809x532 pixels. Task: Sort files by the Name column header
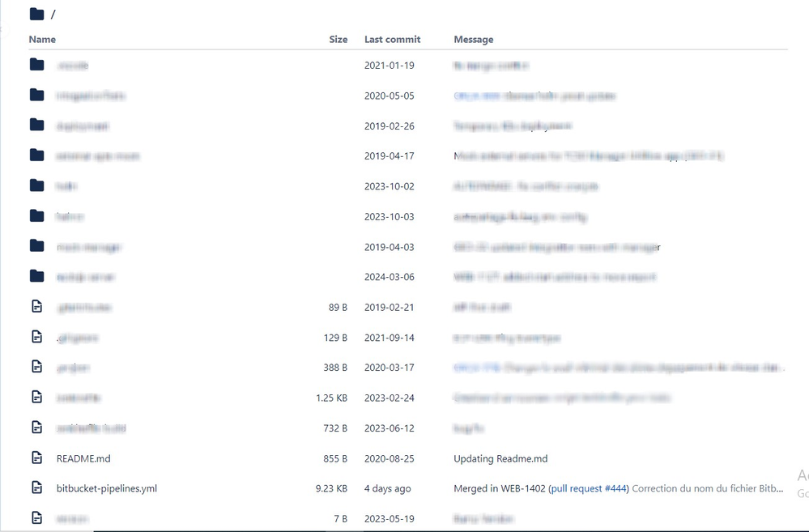(x=42, y=39)
